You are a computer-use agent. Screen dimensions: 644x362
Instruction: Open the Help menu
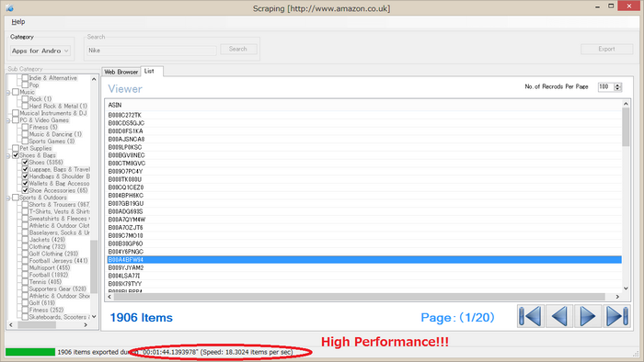(x=18, y=22)
